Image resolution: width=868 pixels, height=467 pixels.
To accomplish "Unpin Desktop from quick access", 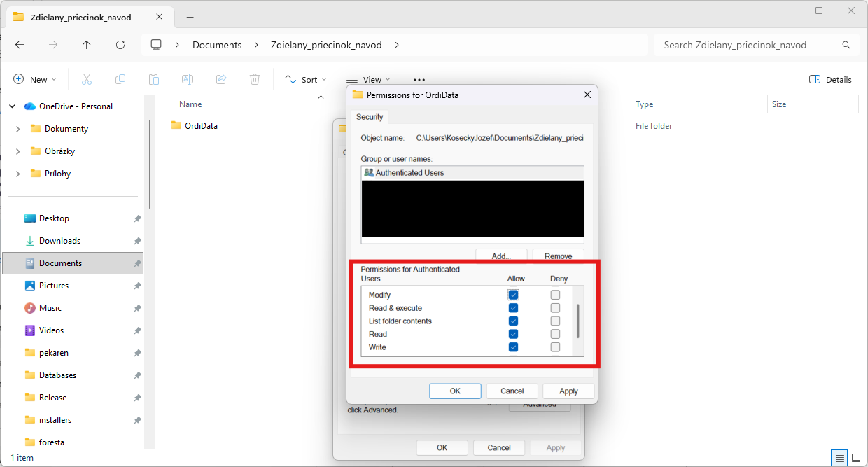I will tap(137, 218).
